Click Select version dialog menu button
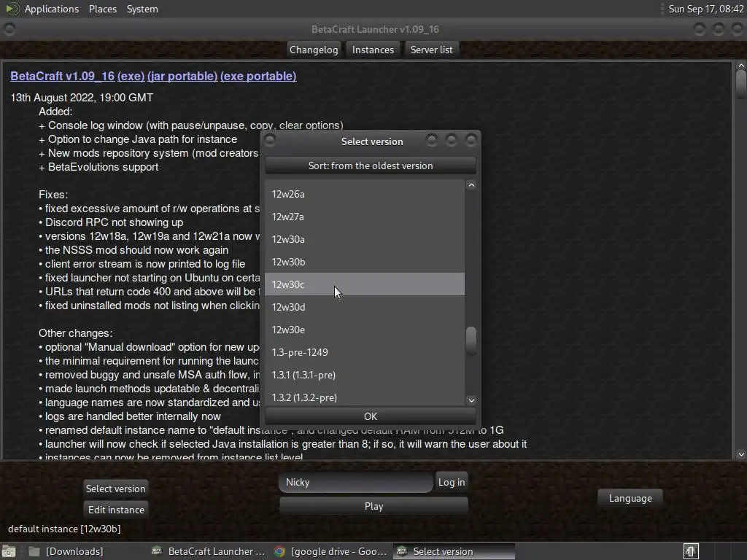 coord(270,140)
